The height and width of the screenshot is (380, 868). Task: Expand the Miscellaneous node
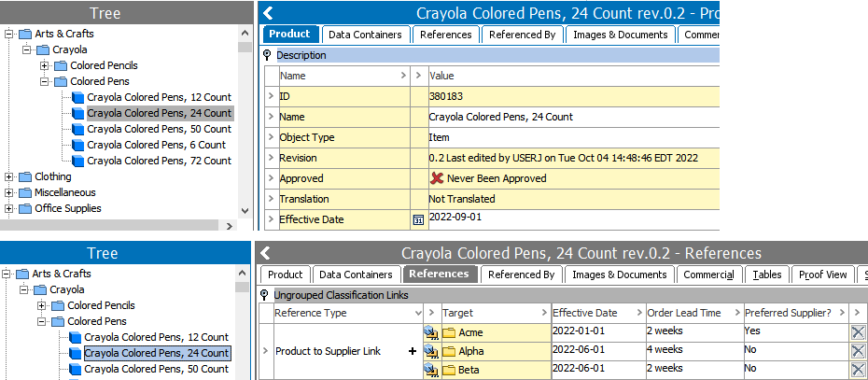click(x=8, y=192)
